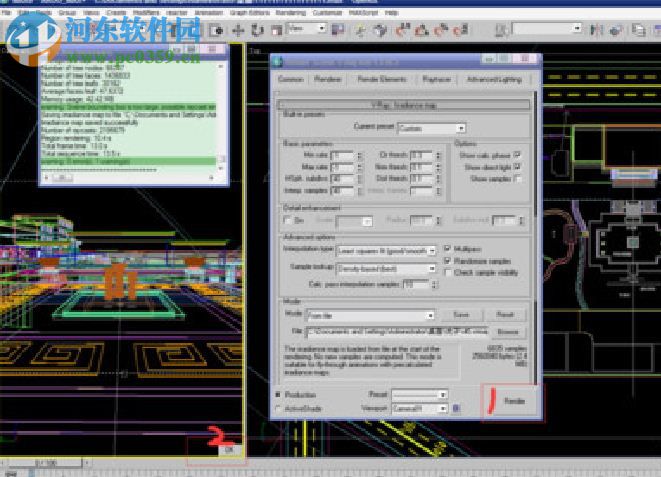This screenshot has width=661, height=477.
Task: Open the Layer Manager icon
Action: (638, 30)
